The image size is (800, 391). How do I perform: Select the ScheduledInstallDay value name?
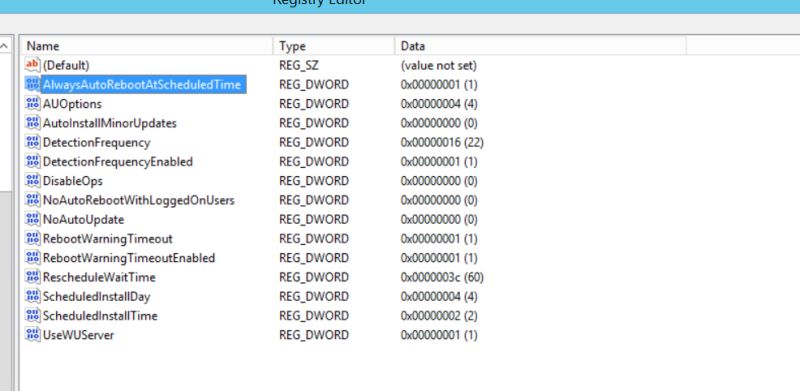(96, 297)
